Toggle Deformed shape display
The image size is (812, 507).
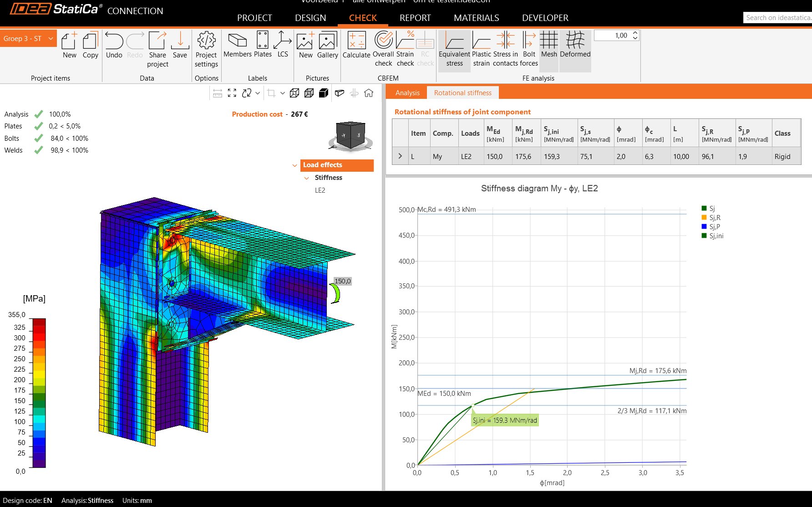coord(575,45)
